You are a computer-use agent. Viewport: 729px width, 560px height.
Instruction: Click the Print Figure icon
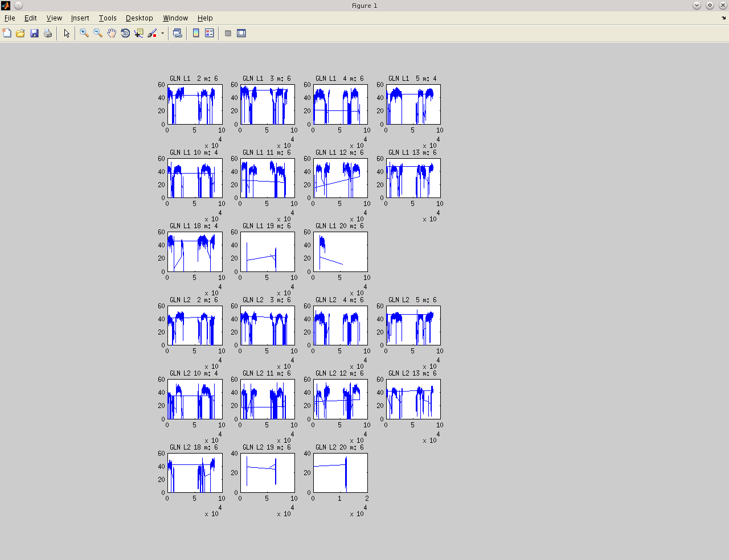[x=48, y=33]
